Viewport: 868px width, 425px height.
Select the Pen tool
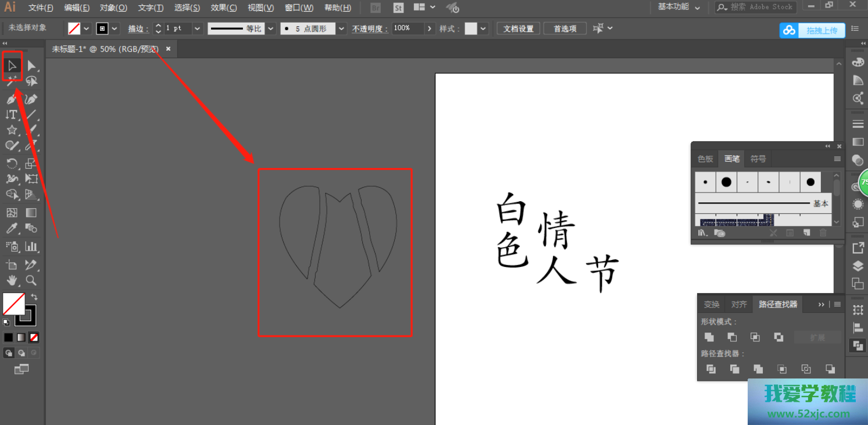point(12,99)
